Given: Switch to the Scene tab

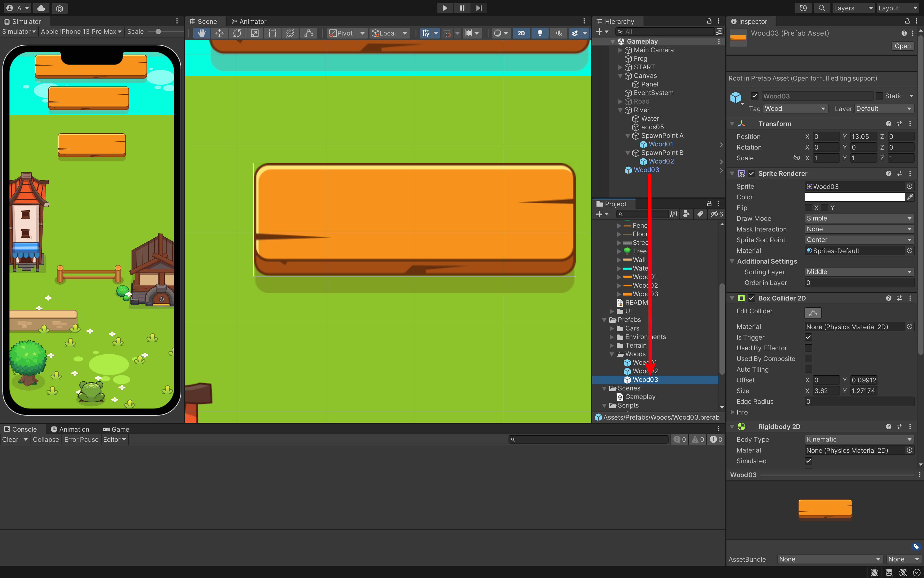Looking at the screenshot, I should pos(203,21).
